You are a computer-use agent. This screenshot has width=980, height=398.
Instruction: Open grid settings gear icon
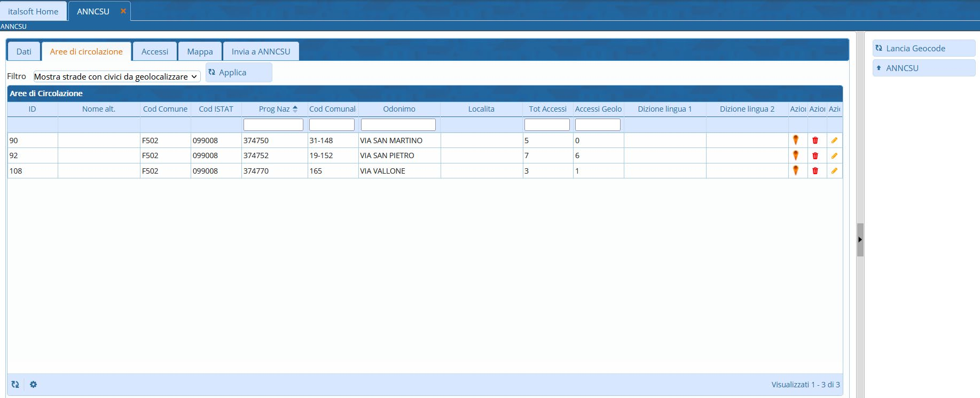(33, 385)
